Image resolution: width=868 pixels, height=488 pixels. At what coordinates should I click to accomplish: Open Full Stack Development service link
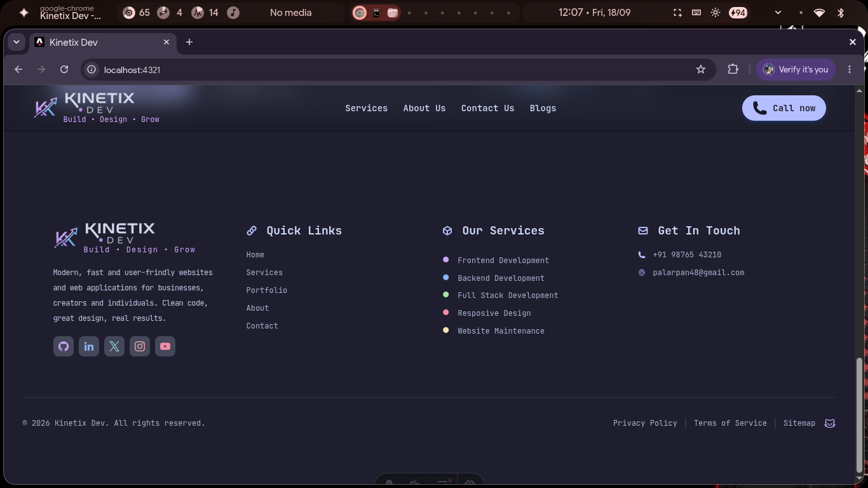(508, 295)
